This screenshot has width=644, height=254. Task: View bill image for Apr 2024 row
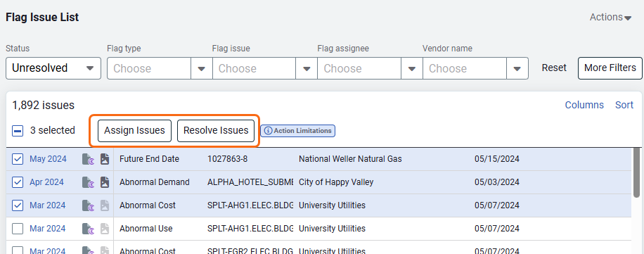pos(105,182)
